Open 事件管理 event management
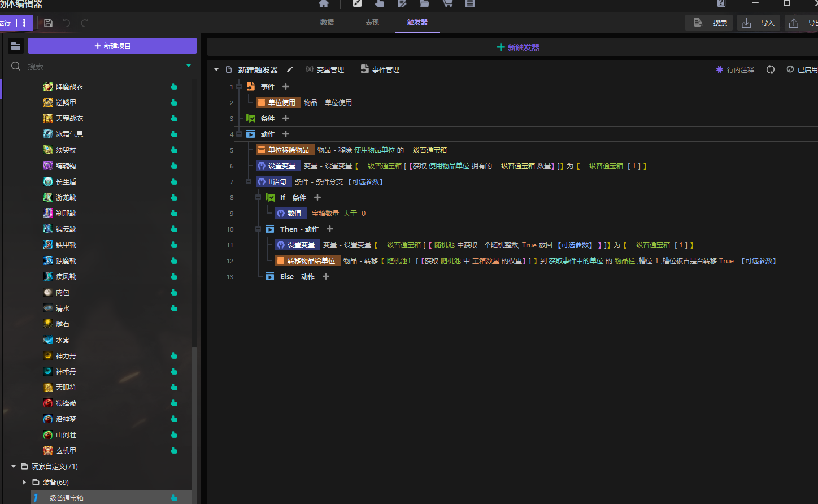 pos(380,69)
